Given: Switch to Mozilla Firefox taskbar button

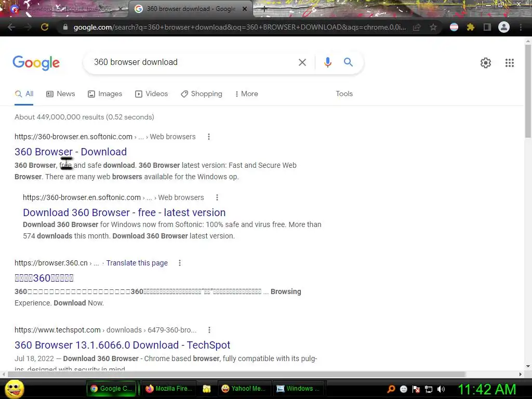Looking at the screenshot, I should [169, 389].
